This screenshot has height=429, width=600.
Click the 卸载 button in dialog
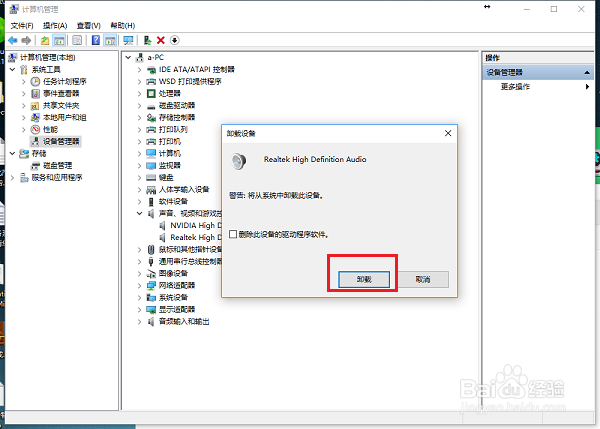pos(364,279)
